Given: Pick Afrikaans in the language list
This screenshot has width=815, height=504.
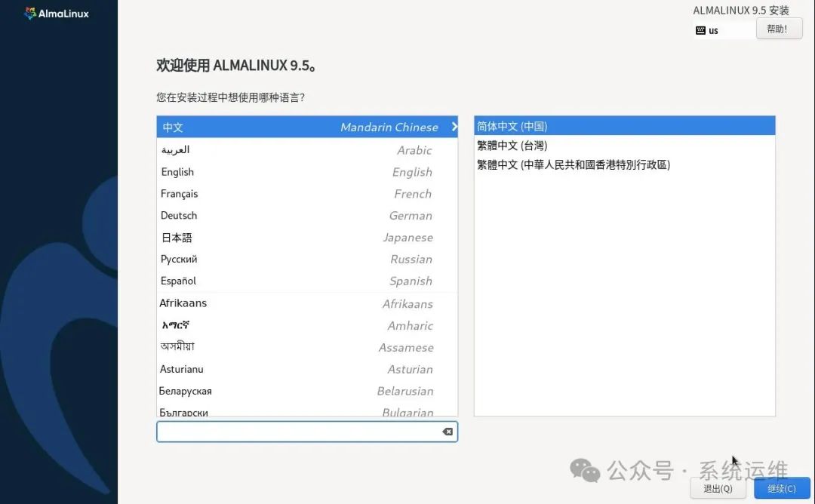Looking at the screenshot, I should tap(307, 303).
